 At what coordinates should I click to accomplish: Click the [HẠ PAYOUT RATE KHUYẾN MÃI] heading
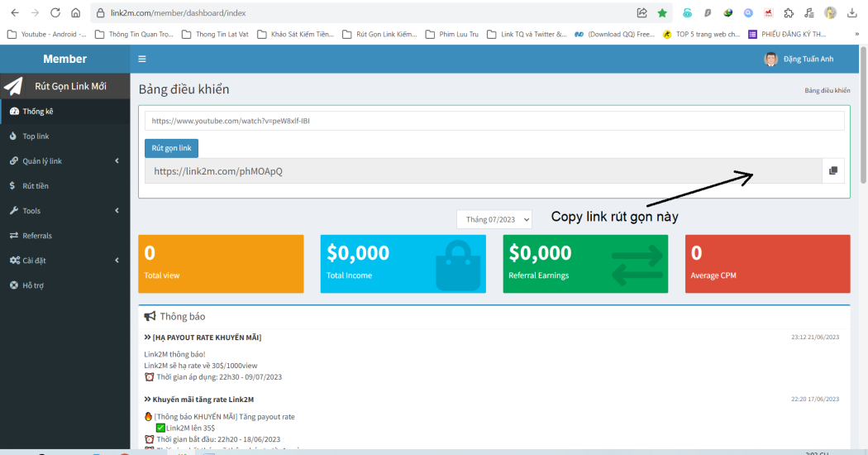click(207, 337)
